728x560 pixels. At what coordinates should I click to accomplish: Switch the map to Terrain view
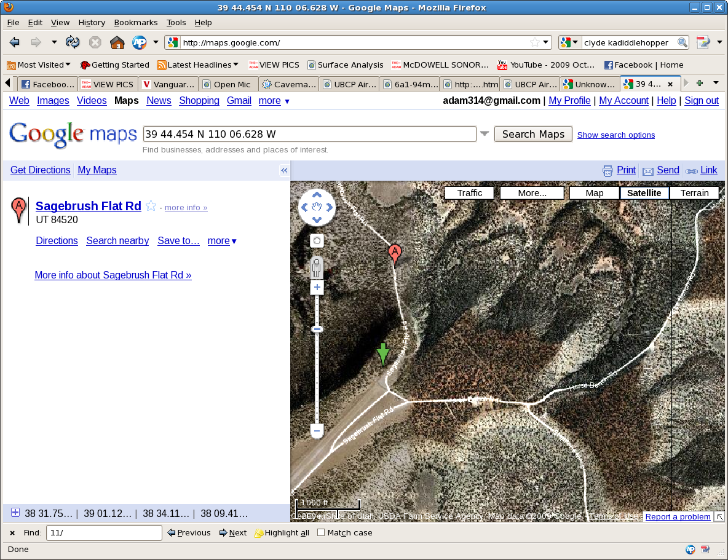pyautogui.click(x=694, y=193)
